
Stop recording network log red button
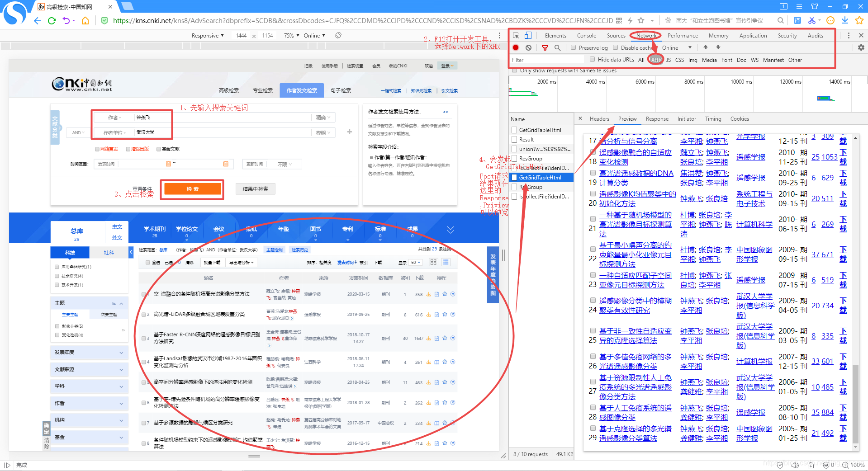click(x=516, y=47)
